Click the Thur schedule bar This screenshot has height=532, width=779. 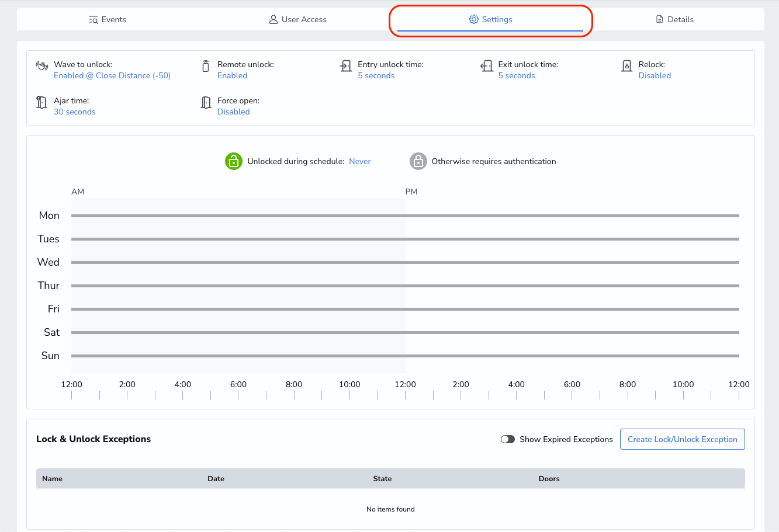click(x=405, y=286)
